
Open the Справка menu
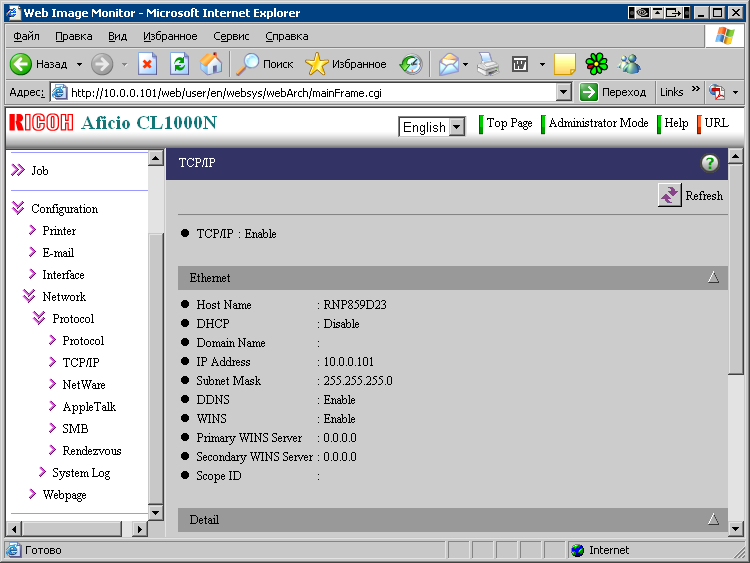pyautogui.click(x=287, y=36)
